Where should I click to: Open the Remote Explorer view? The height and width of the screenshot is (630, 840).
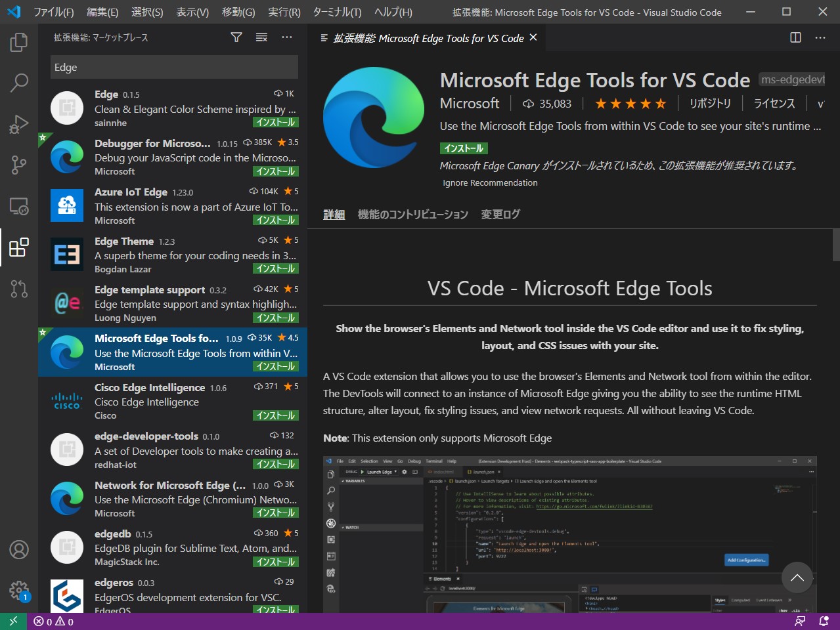19,206
